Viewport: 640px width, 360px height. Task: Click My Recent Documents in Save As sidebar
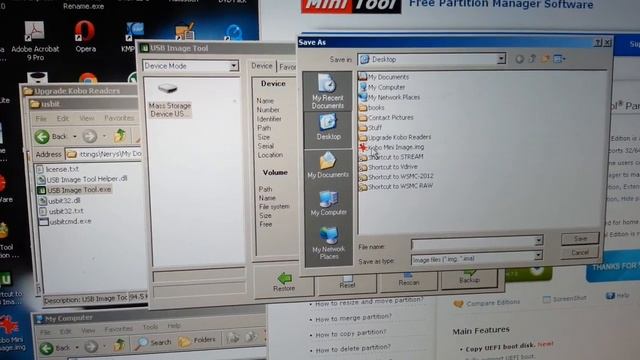pos(327,91)
